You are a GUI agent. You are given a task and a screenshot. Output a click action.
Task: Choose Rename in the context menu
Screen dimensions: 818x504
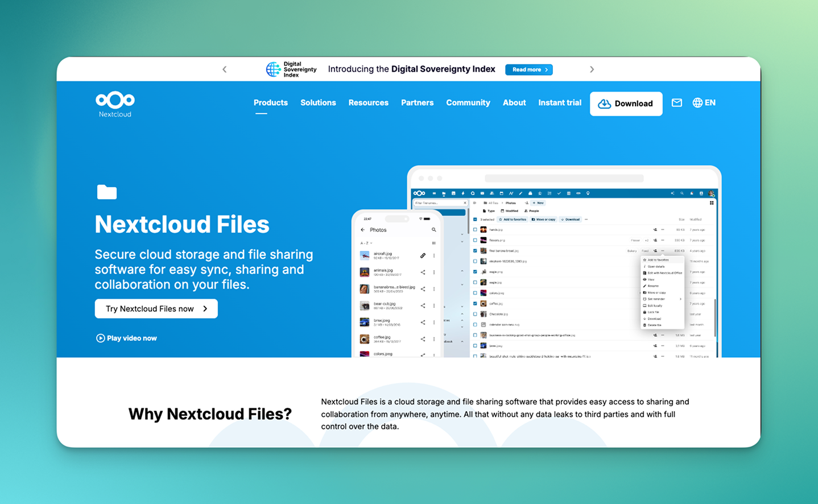point(663,286)
